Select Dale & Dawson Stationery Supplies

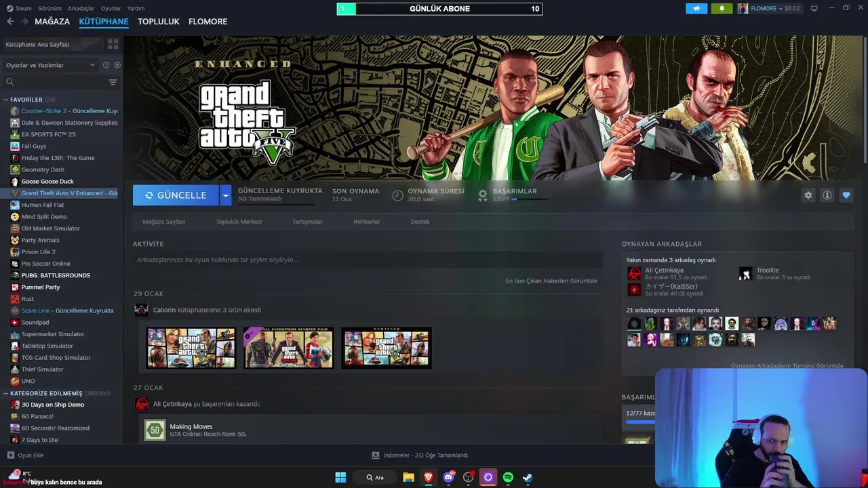click(x=64, y=123)
